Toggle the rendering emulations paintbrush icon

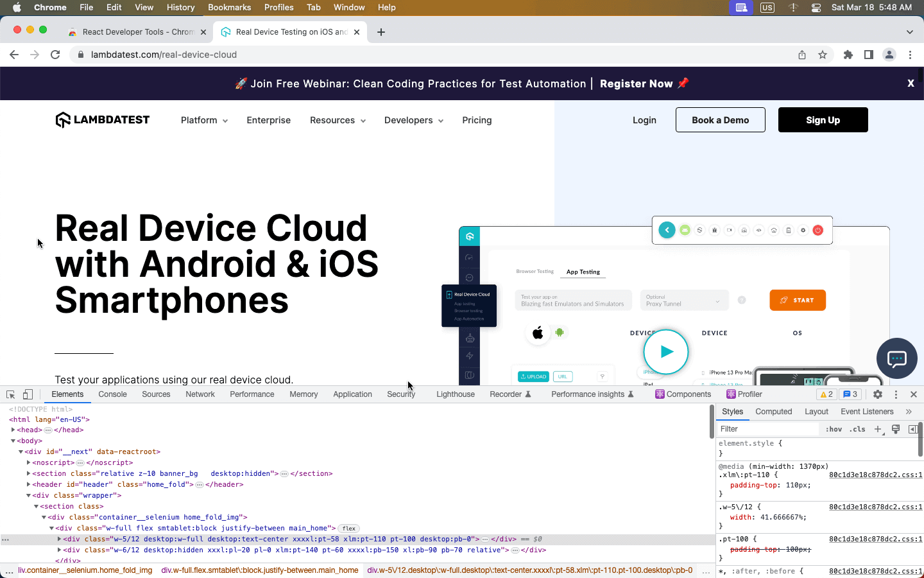(x=896, y=429)
